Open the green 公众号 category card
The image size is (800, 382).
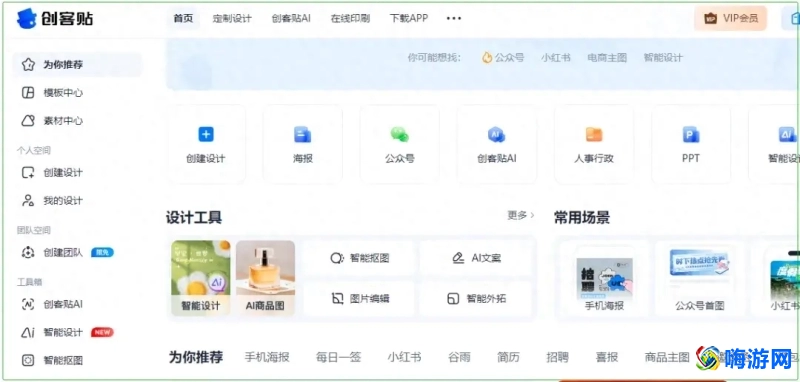[x=399, y=144]
